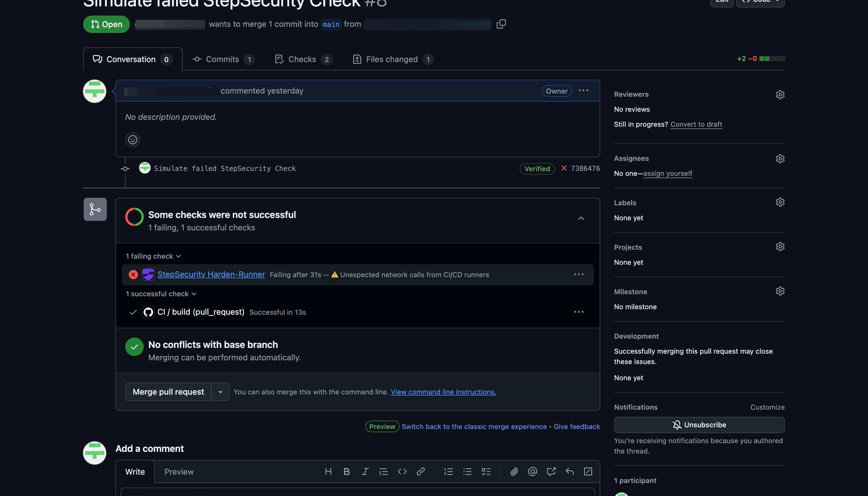
Task: Click the author avatar beside the description
Action: pos(95,91)
